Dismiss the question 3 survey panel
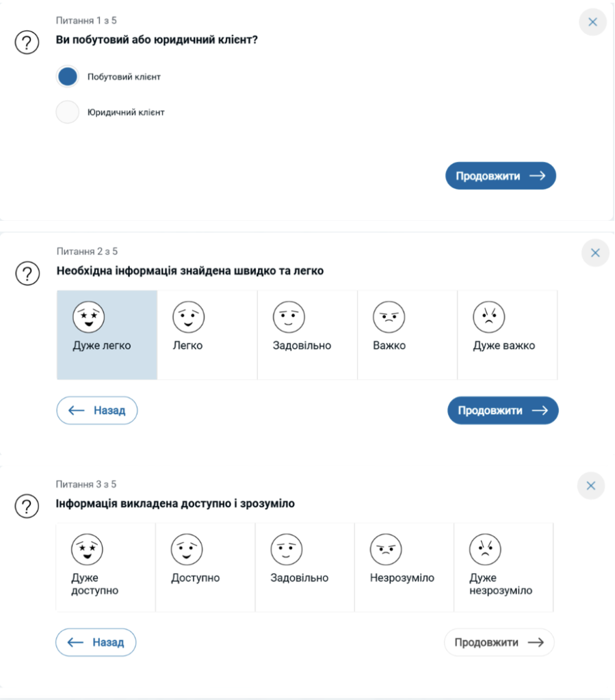This screenshot has width=615, height=700. pyautogui.click(x=591, y=486)
